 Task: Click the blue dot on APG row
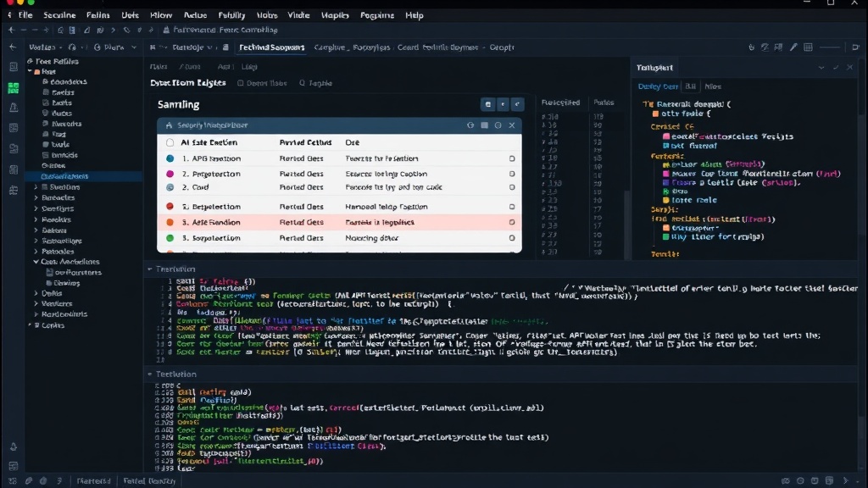coord(170,158)
